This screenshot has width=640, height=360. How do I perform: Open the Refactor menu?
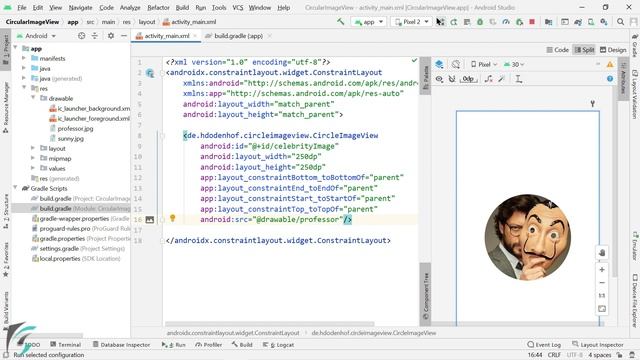[158, 7]
